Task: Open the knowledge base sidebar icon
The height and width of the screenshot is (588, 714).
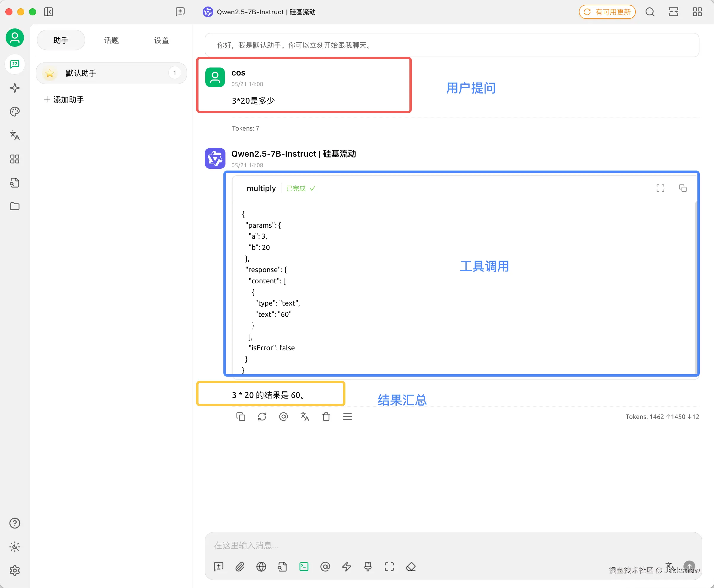Action: (15, 183)
